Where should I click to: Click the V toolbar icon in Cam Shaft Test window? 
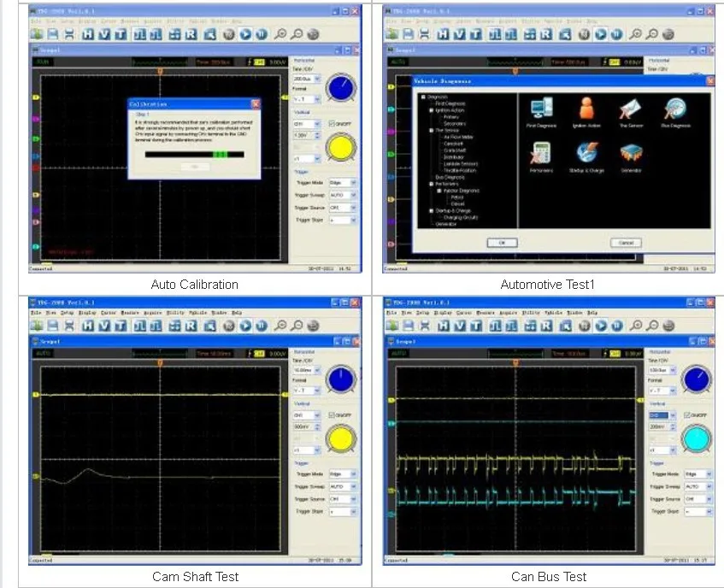click(x=104, y=326)
